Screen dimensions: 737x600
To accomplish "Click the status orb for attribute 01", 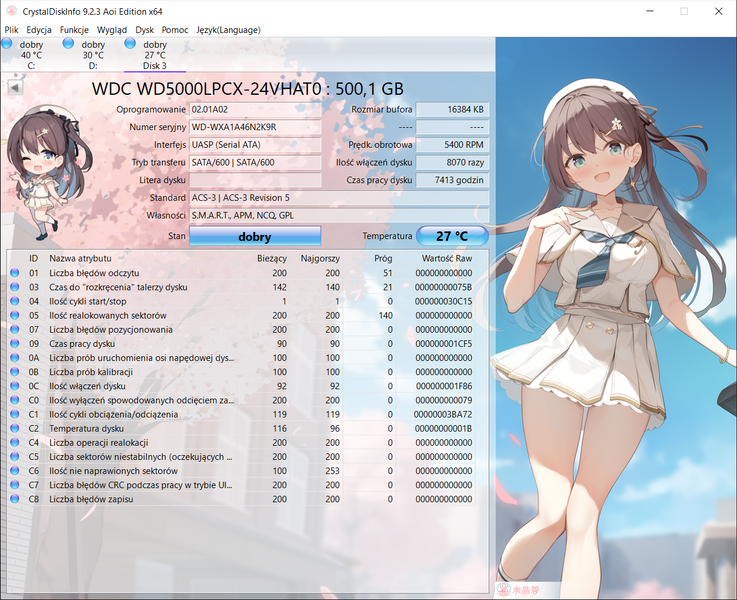I will 15,273.
